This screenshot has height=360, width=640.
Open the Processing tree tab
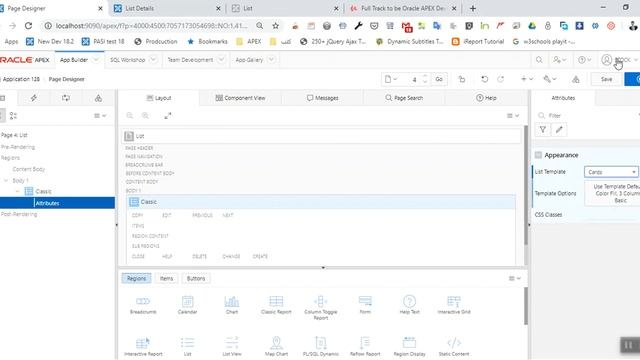(x=66, y=98)
